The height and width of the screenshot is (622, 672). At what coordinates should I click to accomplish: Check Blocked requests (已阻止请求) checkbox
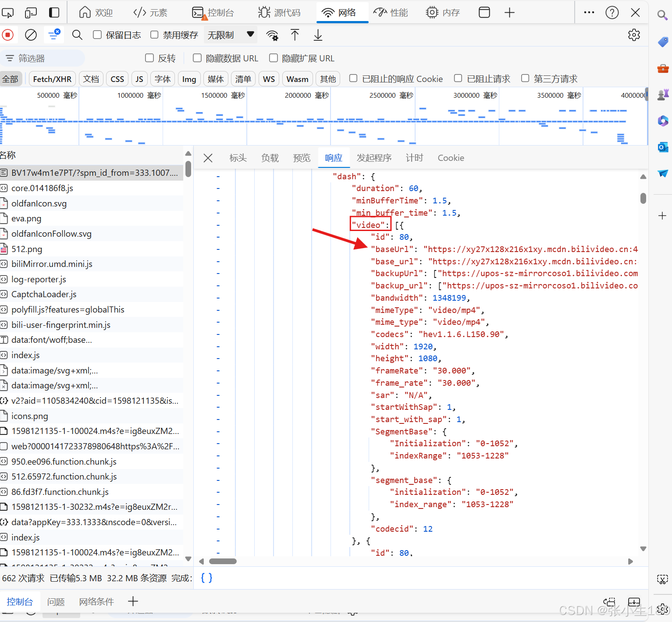[458, 78]
